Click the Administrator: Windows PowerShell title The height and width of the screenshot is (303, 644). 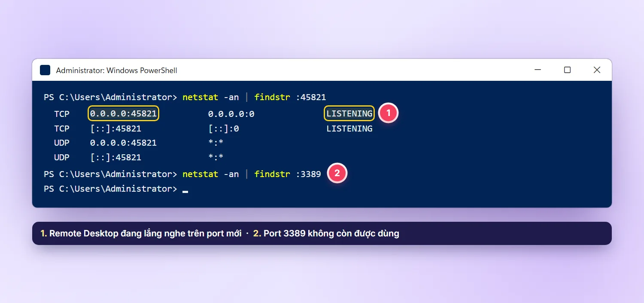[x=116, y=70]
